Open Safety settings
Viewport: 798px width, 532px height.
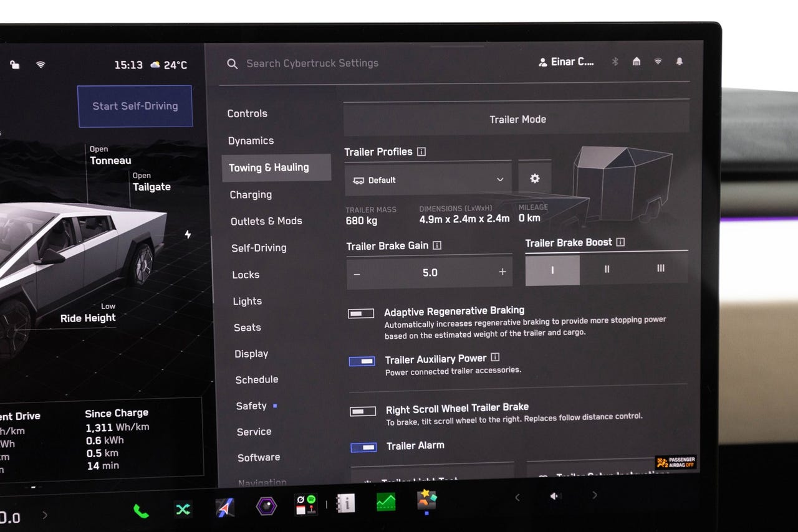(251, 406)
